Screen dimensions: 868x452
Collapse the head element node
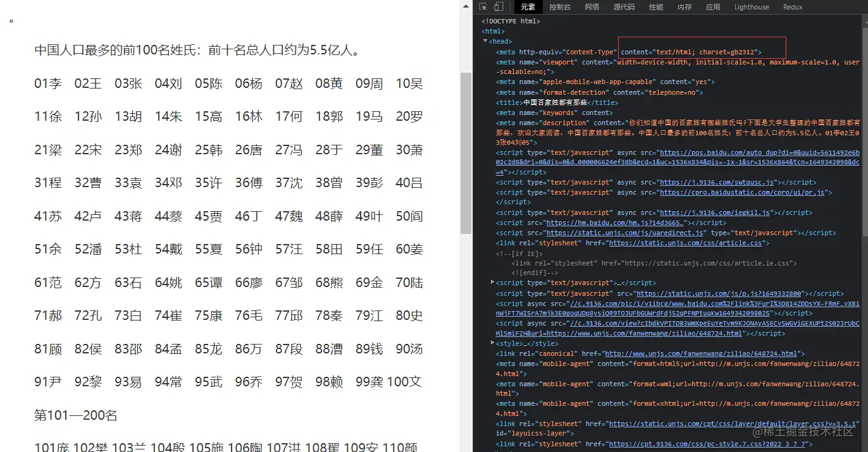(485, 41)
